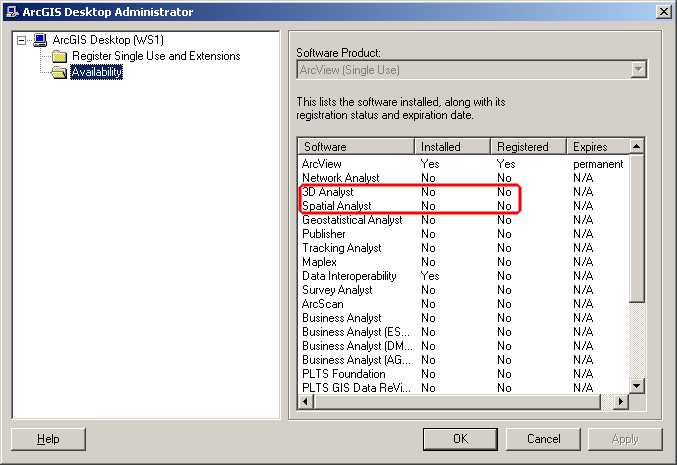Select the Business Analyst (ES... row
The image size is (677, 465).
464,332
